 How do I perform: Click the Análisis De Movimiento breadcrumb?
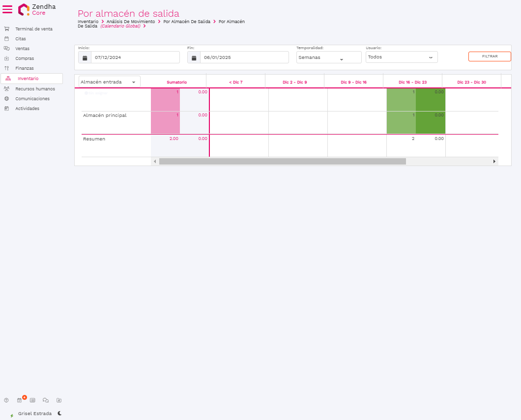(131, 22)
